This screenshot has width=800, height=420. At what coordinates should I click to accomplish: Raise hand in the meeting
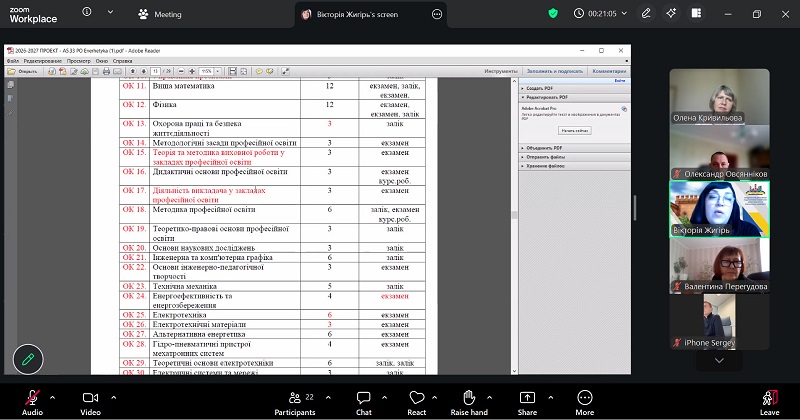point(469,399)
